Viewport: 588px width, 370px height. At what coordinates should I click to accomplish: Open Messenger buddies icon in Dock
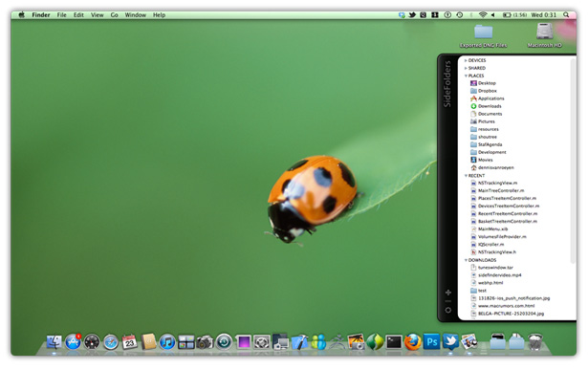coord(318,342)
